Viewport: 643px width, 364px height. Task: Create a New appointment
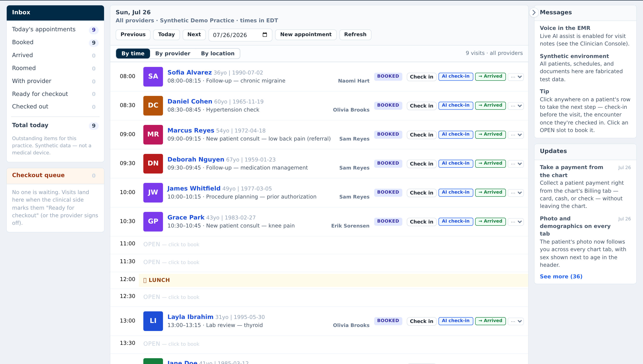tap(306, 35)
